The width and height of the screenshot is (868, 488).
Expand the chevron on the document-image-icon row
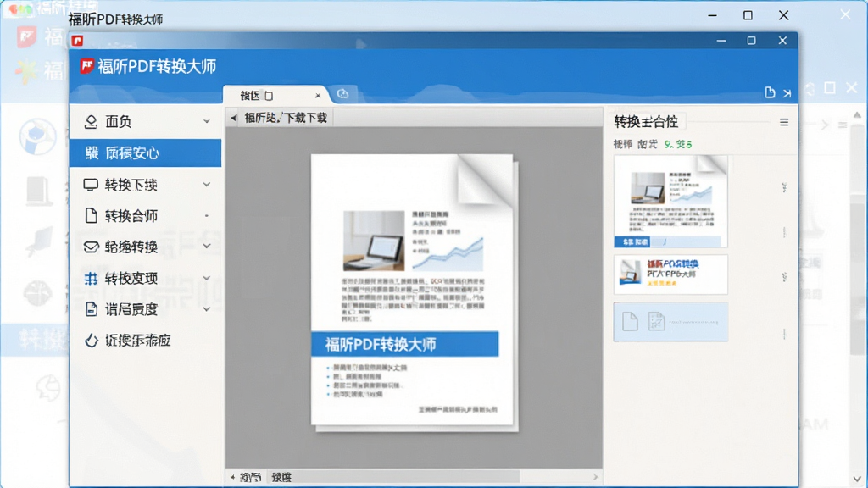pyautogui.click(x=207, y=308)
